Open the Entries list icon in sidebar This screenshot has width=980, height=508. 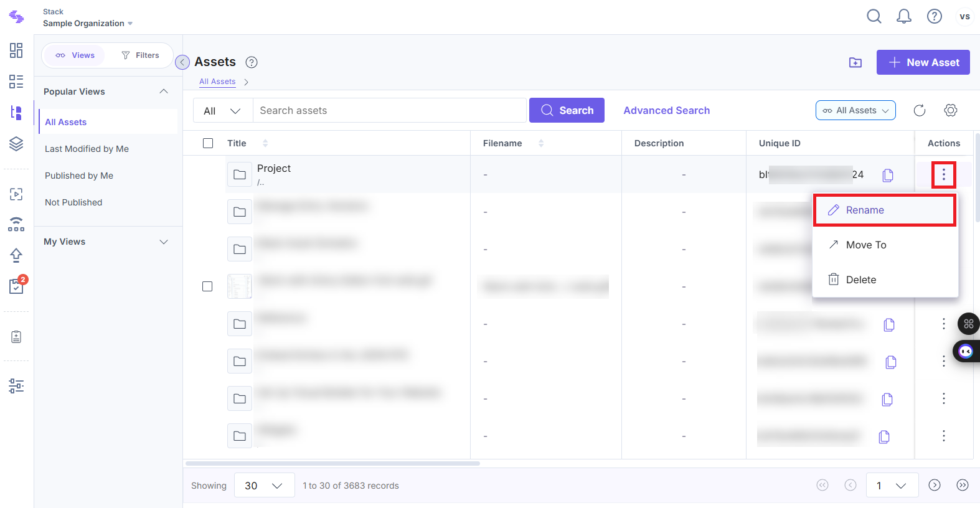(16, 82)
